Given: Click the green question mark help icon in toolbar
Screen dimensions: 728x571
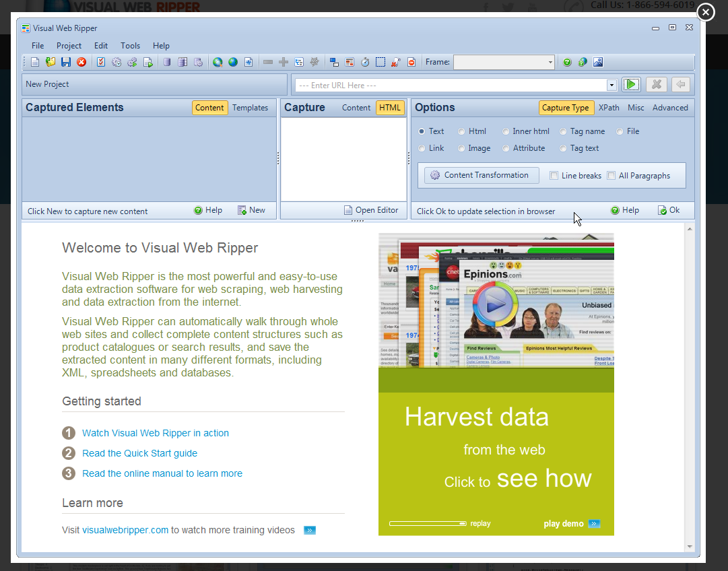Looking at the screenshot, I should tap(567, 62).
